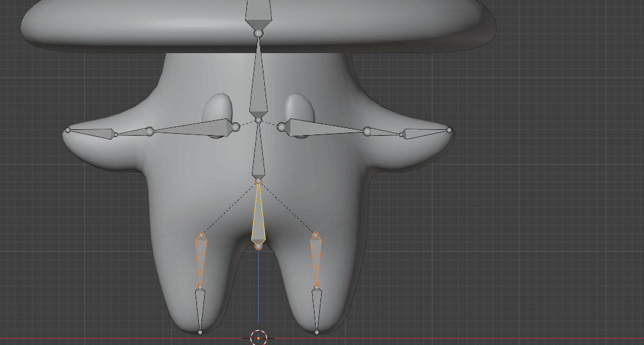This screenshot has width=644, height=345.
Task: Click the 3D cursor at the world origin
Action: pos(258,338)
